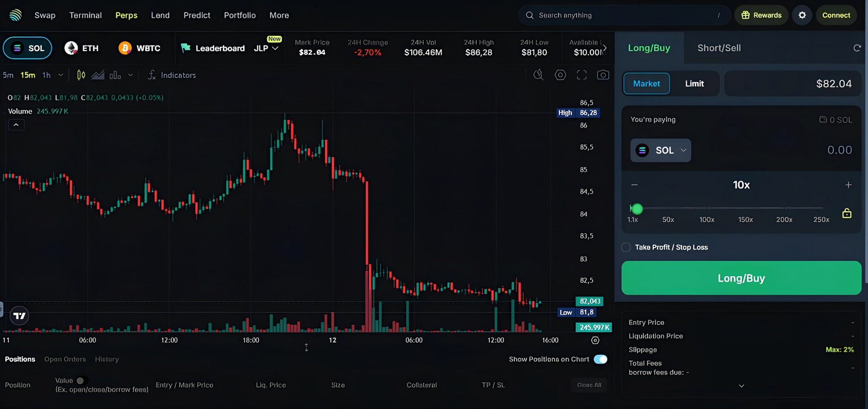The image size is (868, 409).
Task: Open the Terminal menu item
Action: (86, 15)
